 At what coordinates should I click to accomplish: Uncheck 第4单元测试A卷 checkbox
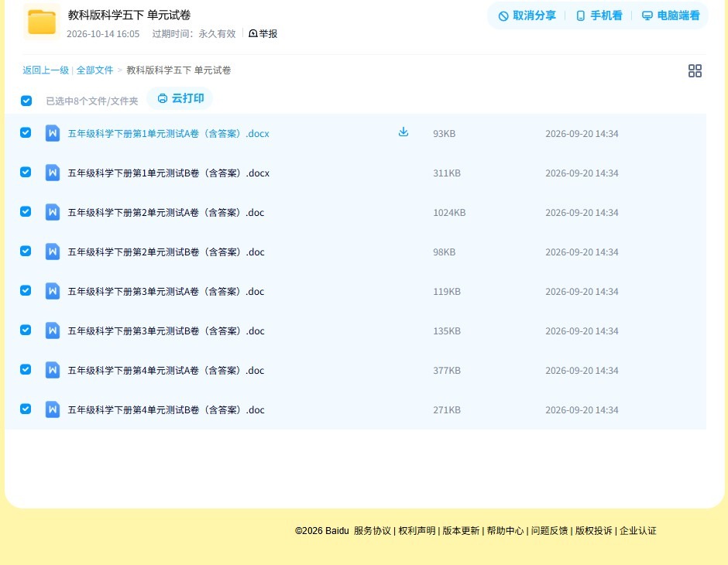(x=26, y=369)
